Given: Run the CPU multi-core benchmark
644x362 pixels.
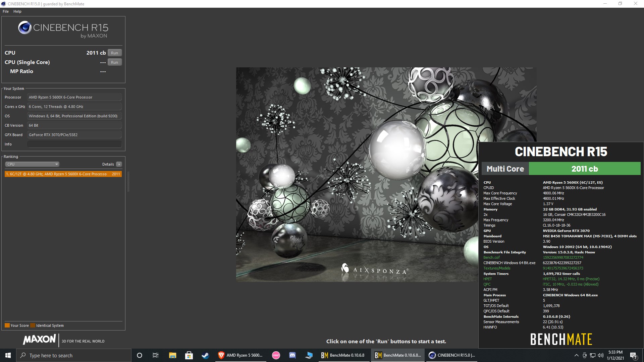Looking at the screenshot, I should pos(115,53).
